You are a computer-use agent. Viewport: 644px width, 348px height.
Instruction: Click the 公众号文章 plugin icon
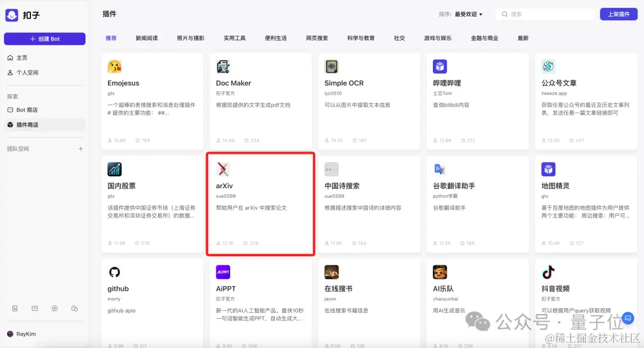[549, 67]
